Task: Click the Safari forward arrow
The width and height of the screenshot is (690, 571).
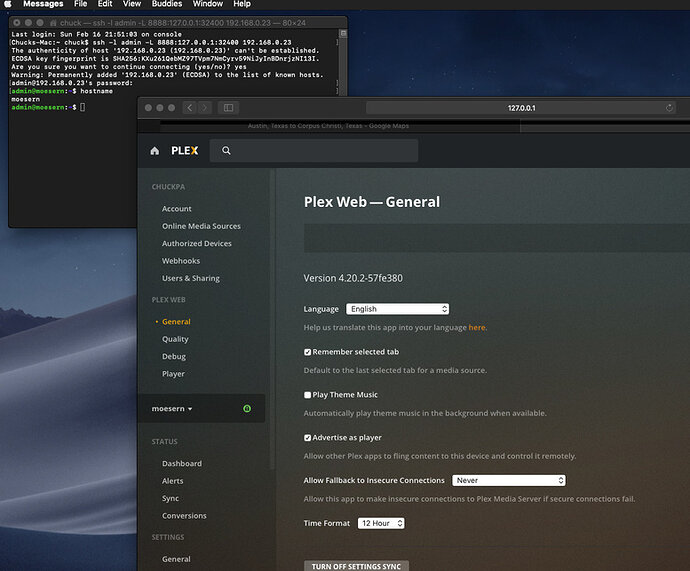Action: [205, 108]
